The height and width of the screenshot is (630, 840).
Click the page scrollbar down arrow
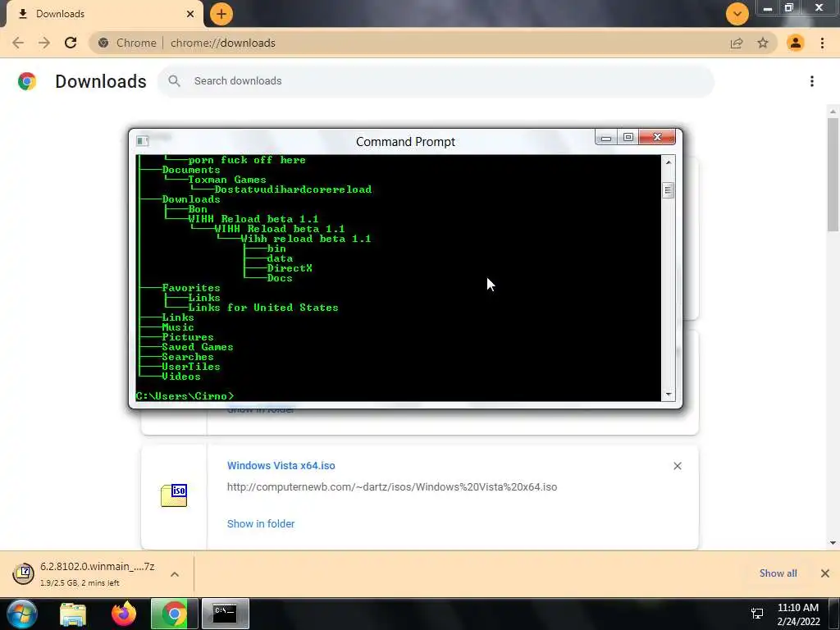coord(833,543)
